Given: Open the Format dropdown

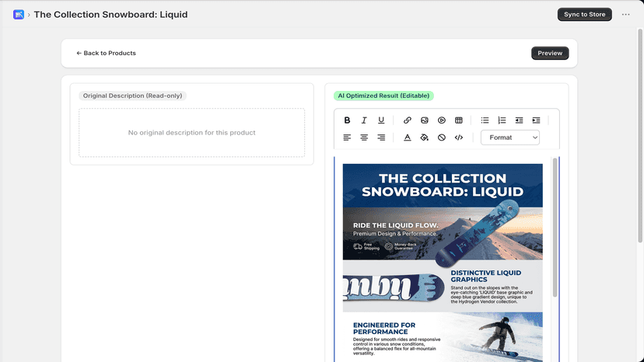Looking at the screenshot, I should coord(510,137).
